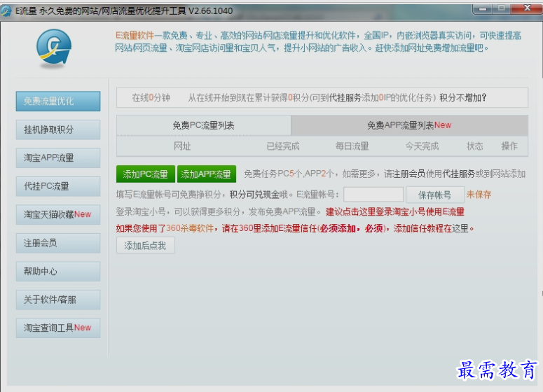
Task: Click 积分可兑现金 link
Action: [254, 195]
